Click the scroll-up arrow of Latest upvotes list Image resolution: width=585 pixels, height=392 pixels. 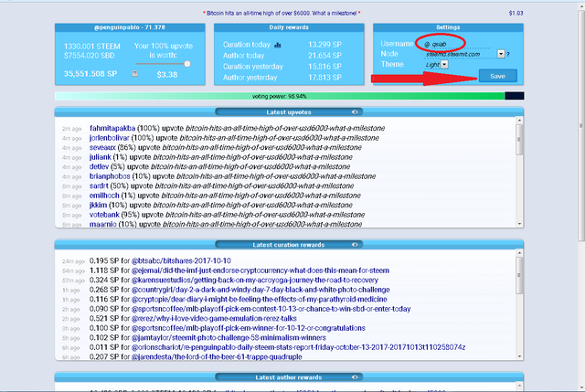point(519,121)
